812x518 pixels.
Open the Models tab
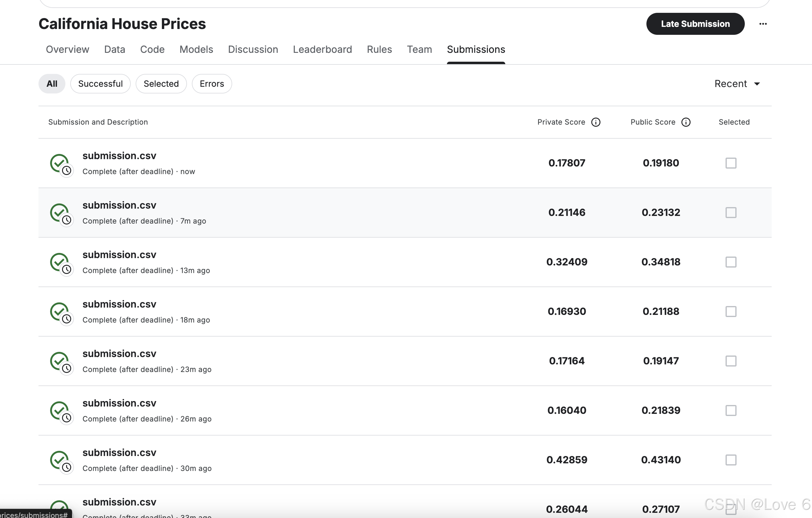[x=196, y=49]
